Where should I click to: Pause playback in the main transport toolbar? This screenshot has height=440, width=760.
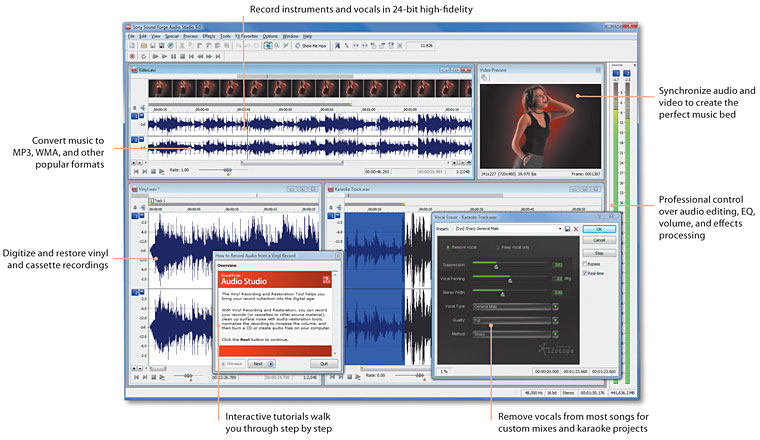point(174,57)
